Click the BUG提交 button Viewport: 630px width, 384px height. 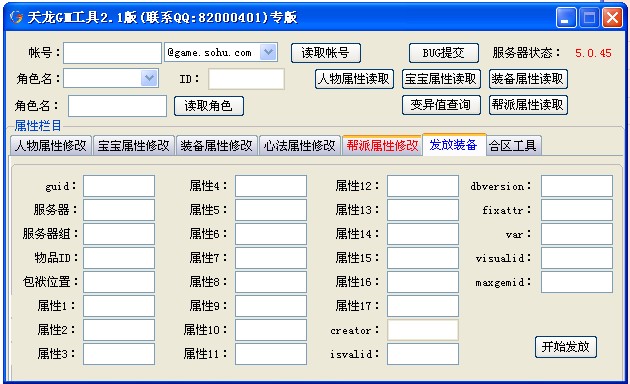(x=444, y=53)
